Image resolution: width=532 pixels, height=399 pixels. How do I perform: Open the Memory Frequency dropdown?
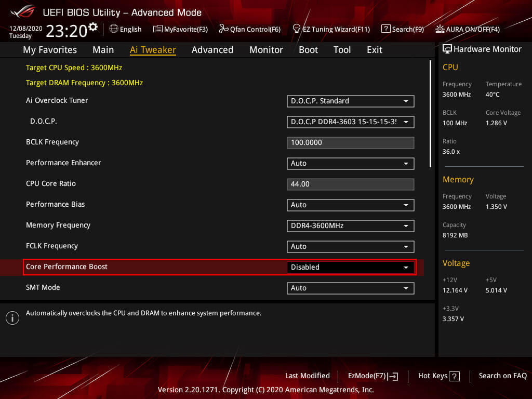351,226
